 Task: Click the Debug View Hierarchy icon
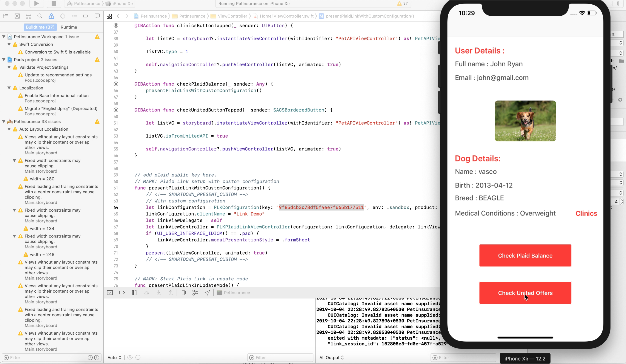183,293
